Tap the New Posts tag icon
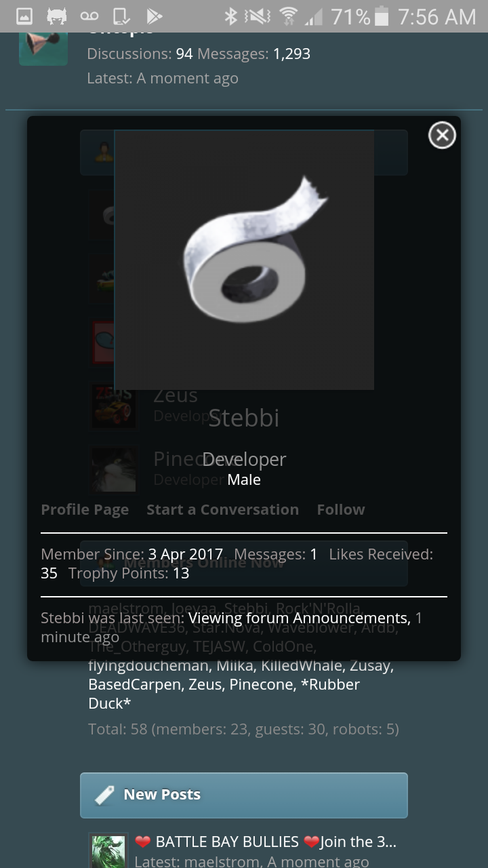This screenshot has height=868, width=488. (104, 795)
